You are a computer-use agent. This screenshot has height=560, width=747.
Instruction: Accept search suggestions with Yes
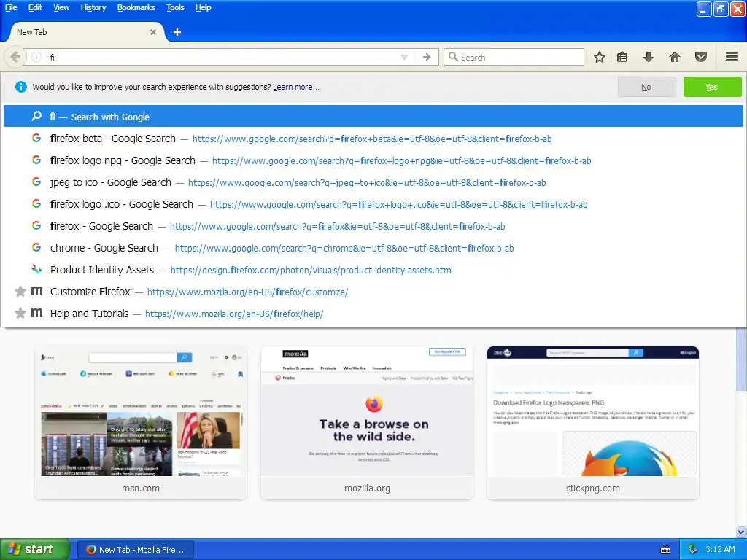pos(712,87)
